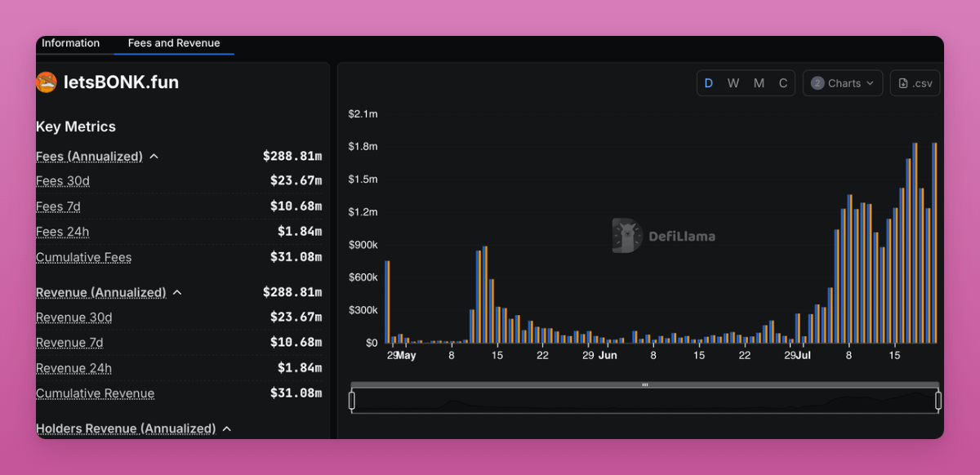Click the Fees 30d metric label
Image resolution: width=980 pixels, height=475 pixels.
point(63,181)
